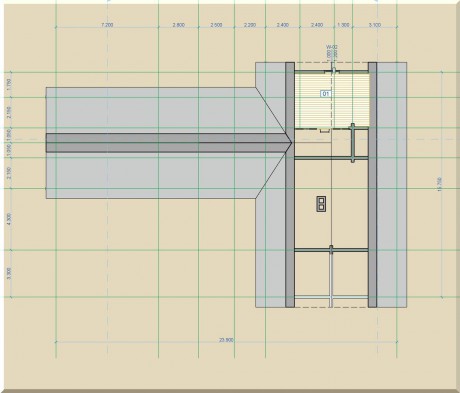Select the 2.500 dimension text
This screenshot has height=393, width=460.
[216, 25]
